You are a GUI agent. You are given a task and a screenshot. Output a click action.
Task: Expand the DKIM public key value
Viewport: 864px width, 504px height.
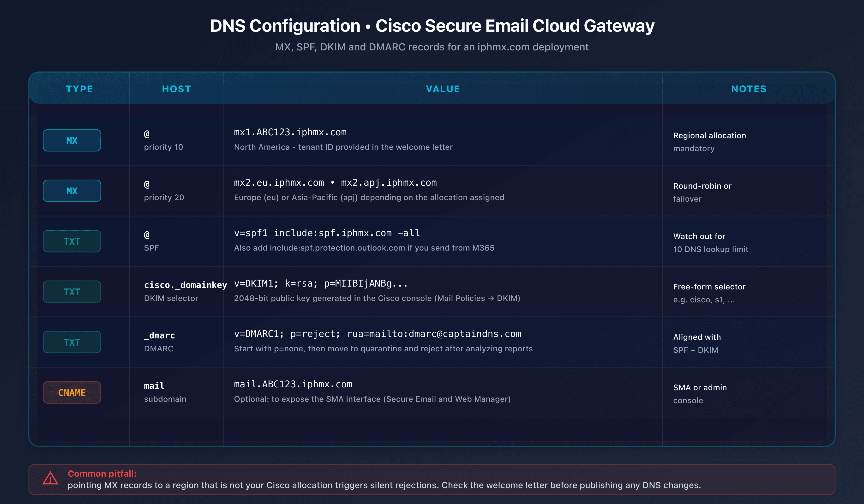point(321,283)
